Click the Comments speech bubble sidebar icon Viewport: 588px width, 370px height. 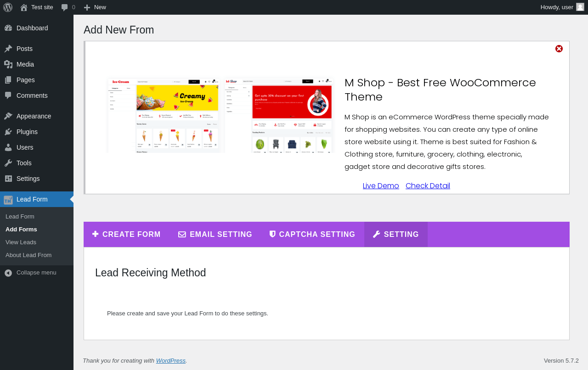coord(8,95)
